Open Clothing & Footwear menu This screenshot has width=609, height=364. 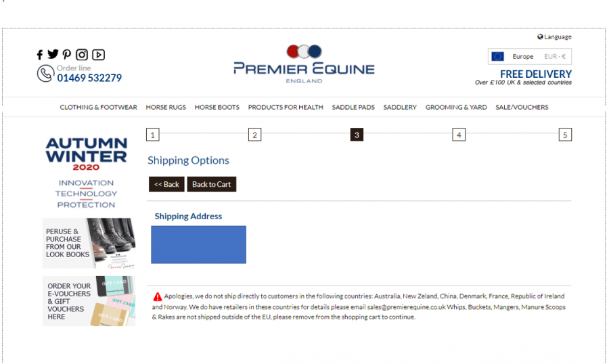point(98,107)
